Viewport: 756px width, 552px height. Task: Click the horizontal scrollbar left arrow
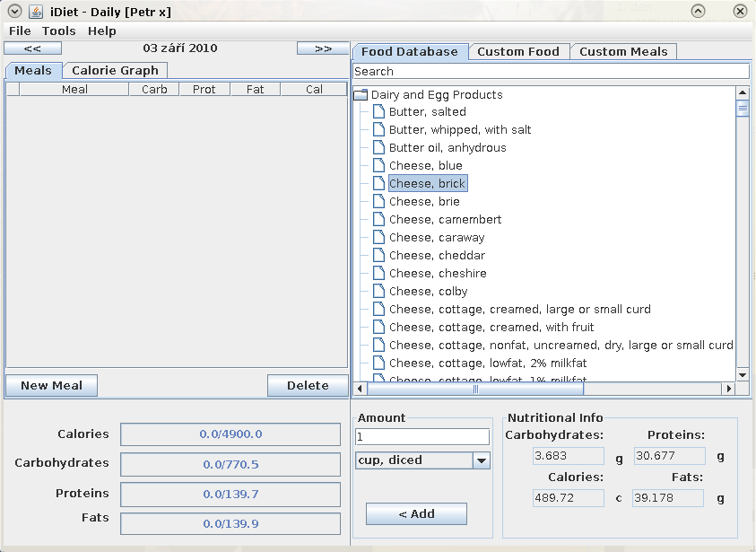pos(360,388)
